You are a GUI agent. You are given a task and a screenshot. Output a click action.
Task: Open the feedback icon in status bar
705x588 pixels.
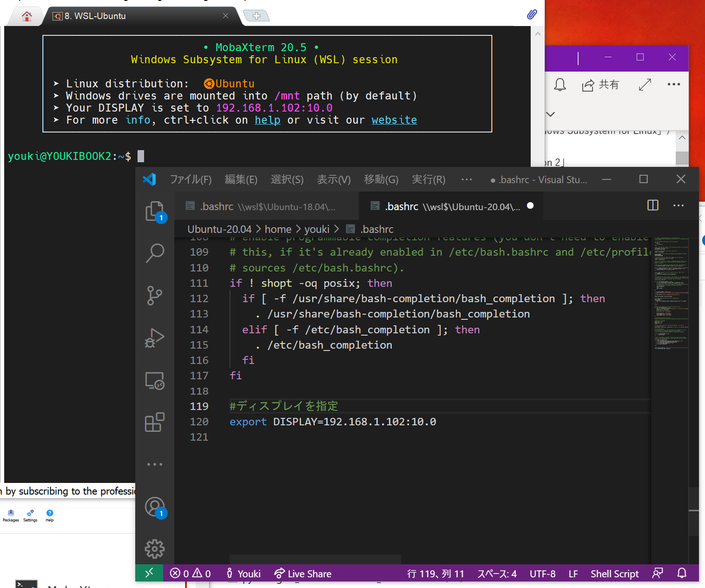[x=658, y=573]
